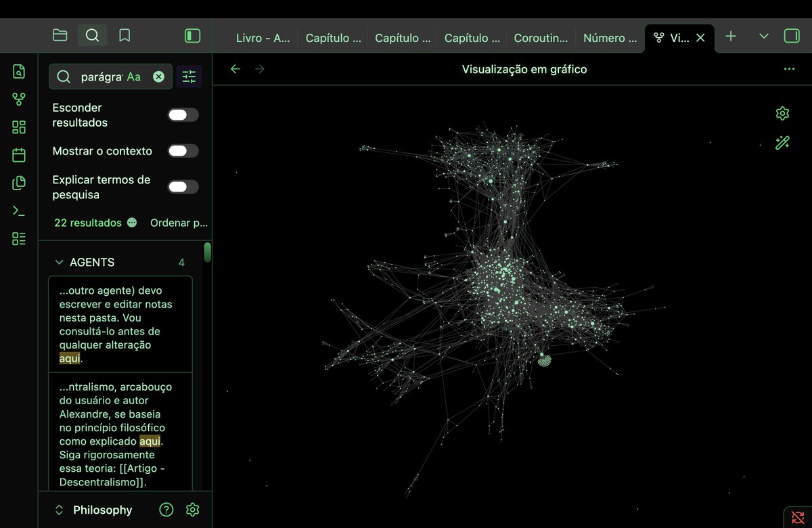Check sync status icon bottom right
812x528 pixels.
798,517
